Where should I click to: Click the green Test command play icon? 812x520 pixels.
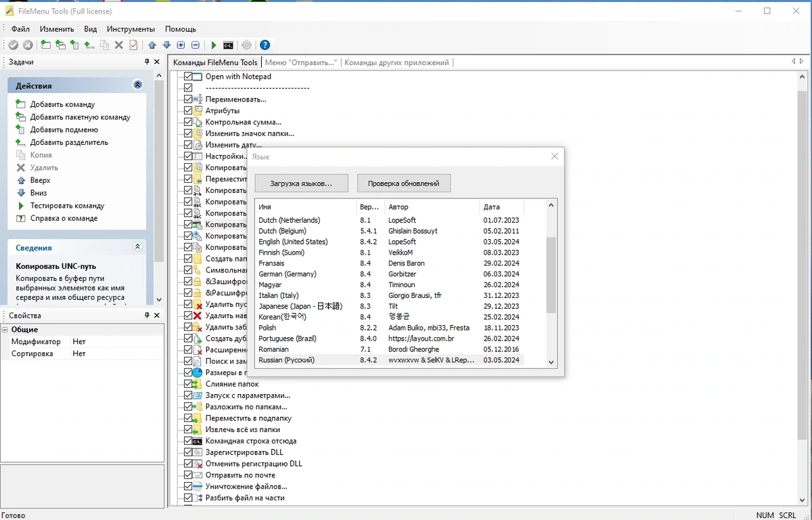pos(214,45)
